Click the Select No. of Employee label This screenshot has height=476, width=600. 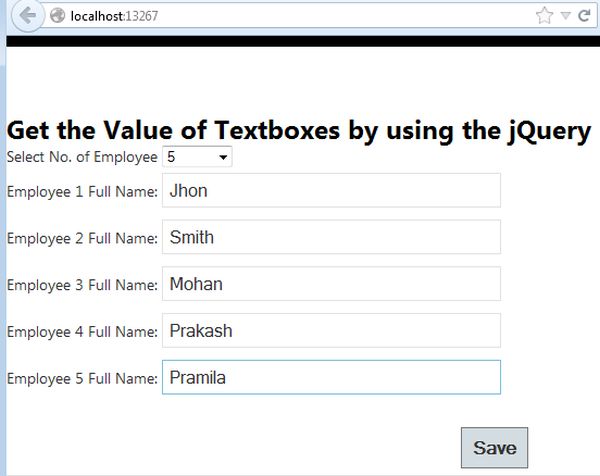(x=82, y=157)
